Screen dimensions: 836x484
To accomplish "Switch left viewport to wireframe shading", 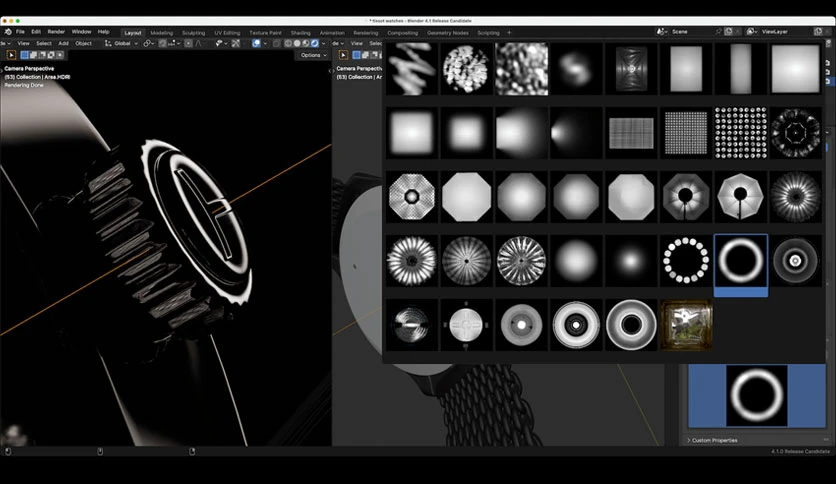I will 288,43.
